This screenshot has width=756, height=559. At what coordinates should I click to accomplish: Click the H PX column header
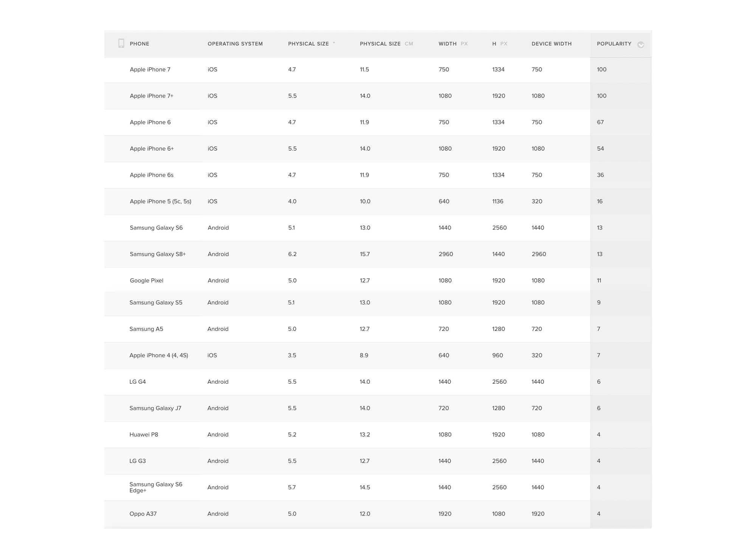[499, 44]
